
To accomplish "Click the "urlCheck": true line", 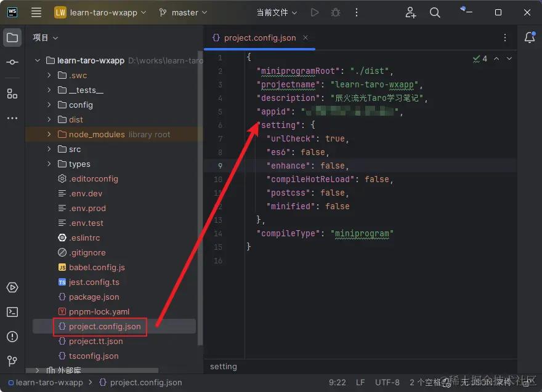I will [307, 139].
